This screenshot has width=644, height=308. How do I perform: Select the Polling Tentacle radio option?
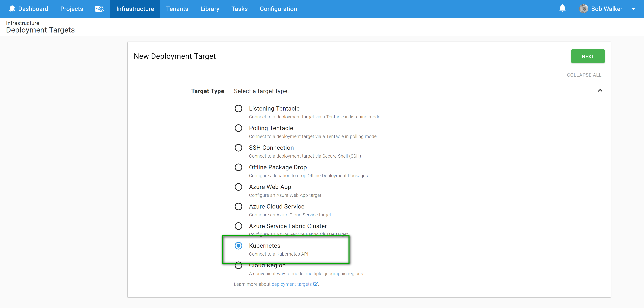(238, 128)
